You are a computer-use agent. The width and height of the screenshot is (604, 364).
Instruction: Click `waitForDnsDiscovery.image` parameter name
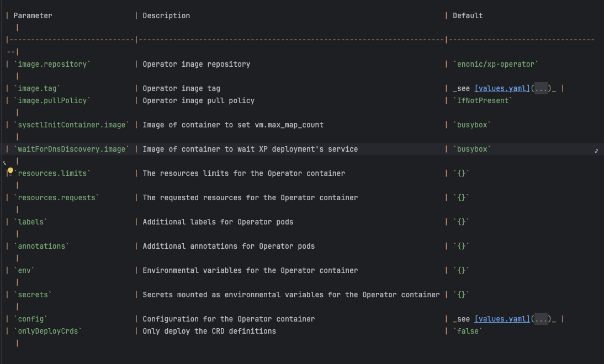pyautogui.click(x=72, y=149)
